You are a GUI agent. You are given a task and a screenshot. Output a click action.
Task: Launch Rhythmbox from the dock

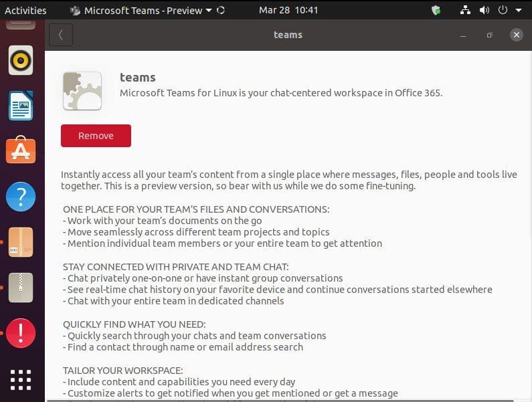[x=21, y=61]
